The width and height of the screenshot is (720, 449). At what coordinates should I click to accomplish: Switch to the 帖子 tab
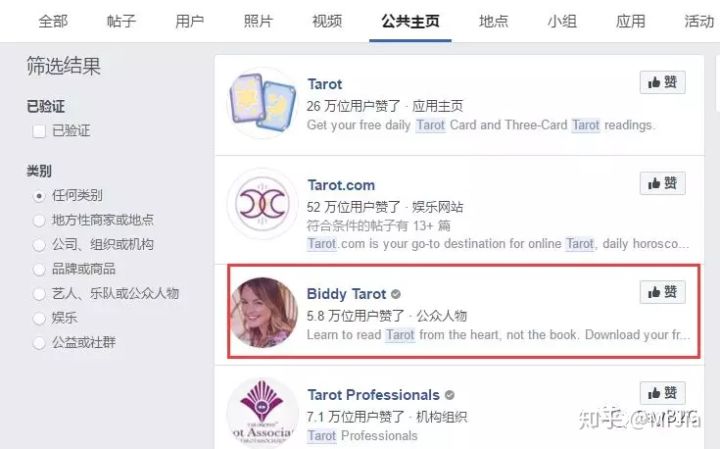(121, 21)
